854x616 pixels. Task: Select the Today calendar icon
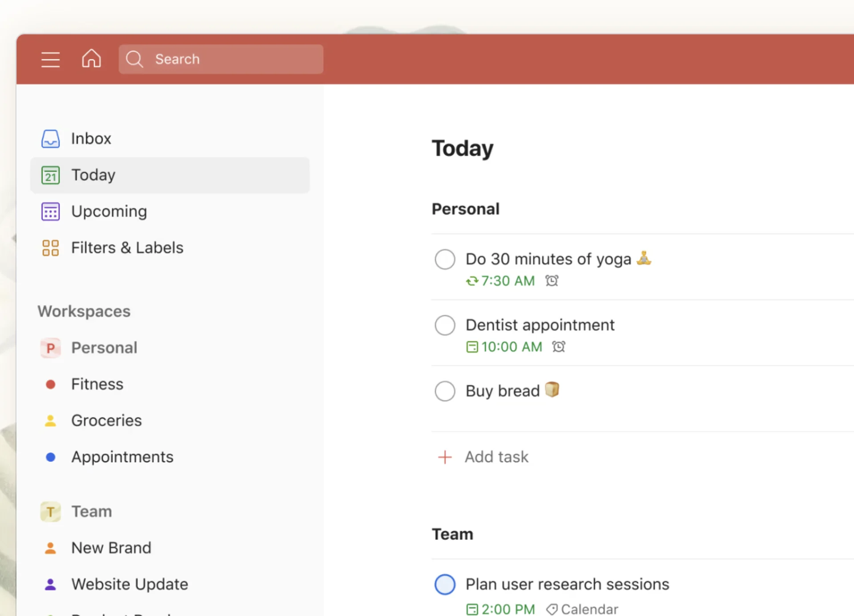[50, 175]
